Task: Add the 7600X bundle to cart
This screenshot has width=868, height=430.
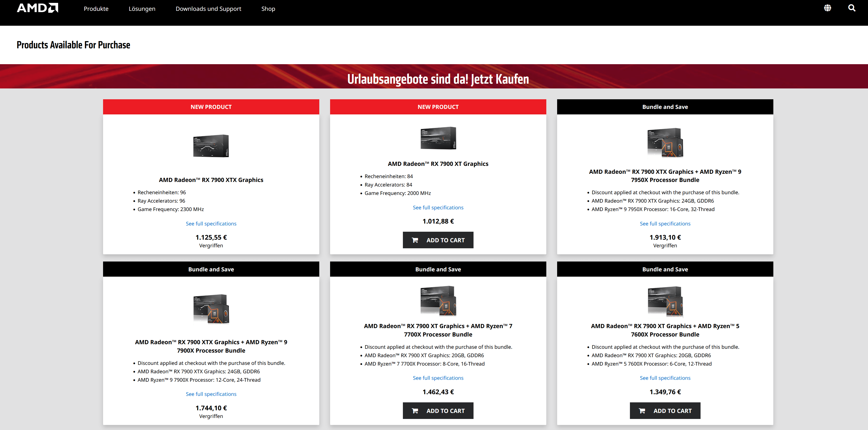Action: [665, 411]
